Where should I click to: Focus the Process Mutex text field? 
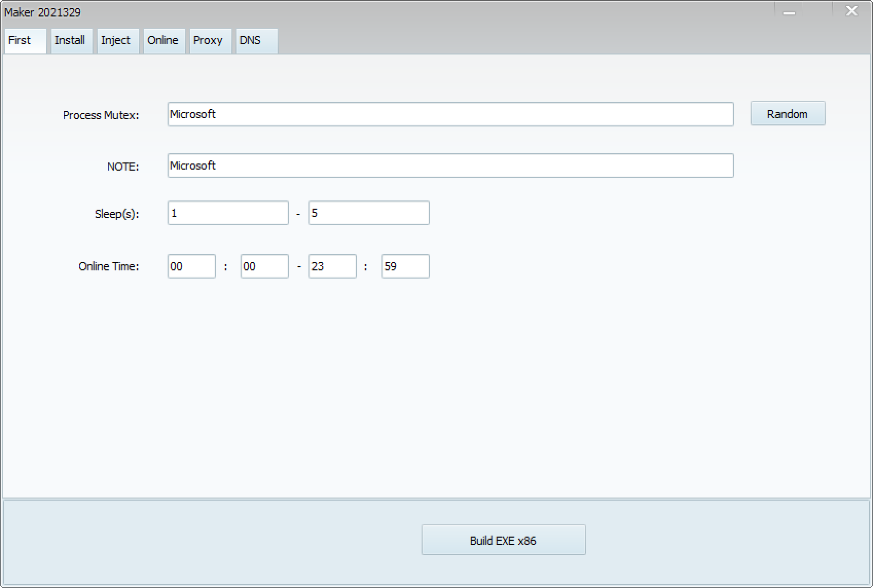coord(450,114)
